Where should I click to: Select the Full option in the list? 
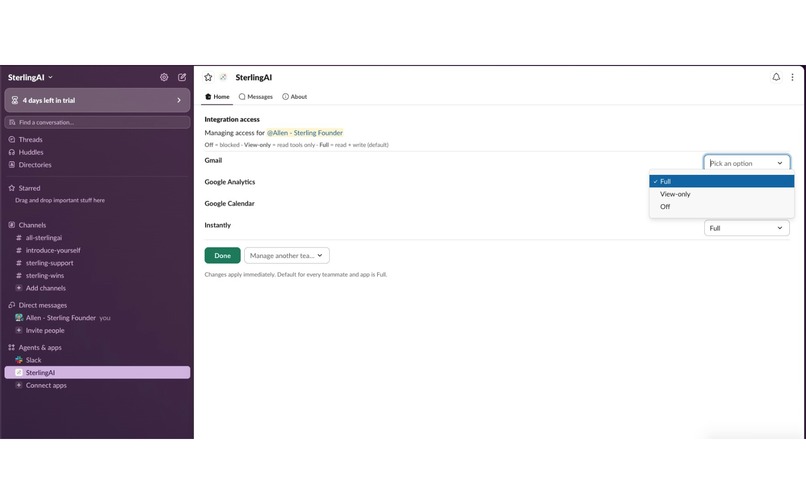click(722, 181)
